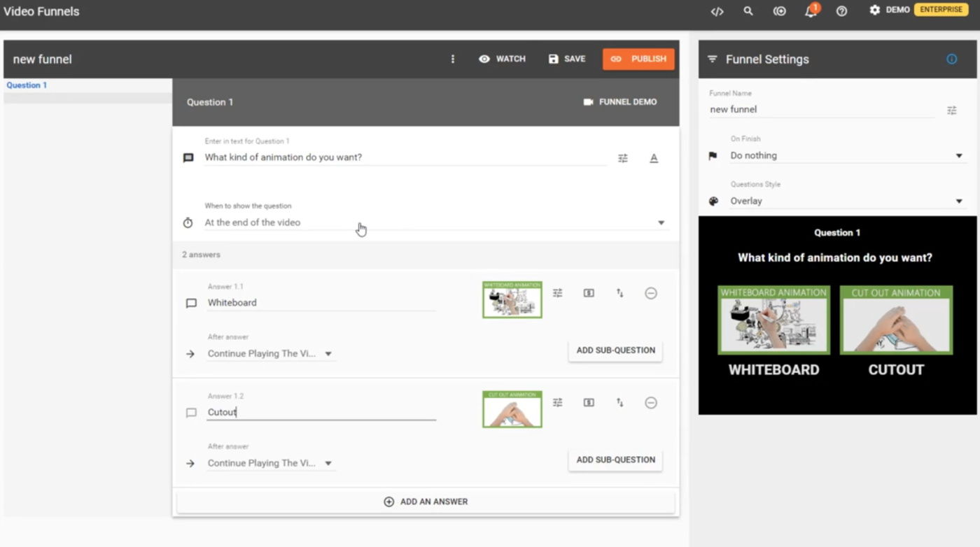980x547 pixels.
Task: Click the info icon in Funnel Settings
Action: 951,59
